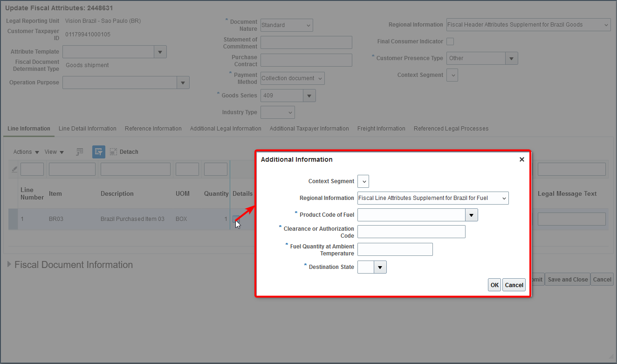Image resolution: width=617 pixels, height=364 pixels.
Task: Switch to the Line Detail Information tab
Action: [88, 129]
